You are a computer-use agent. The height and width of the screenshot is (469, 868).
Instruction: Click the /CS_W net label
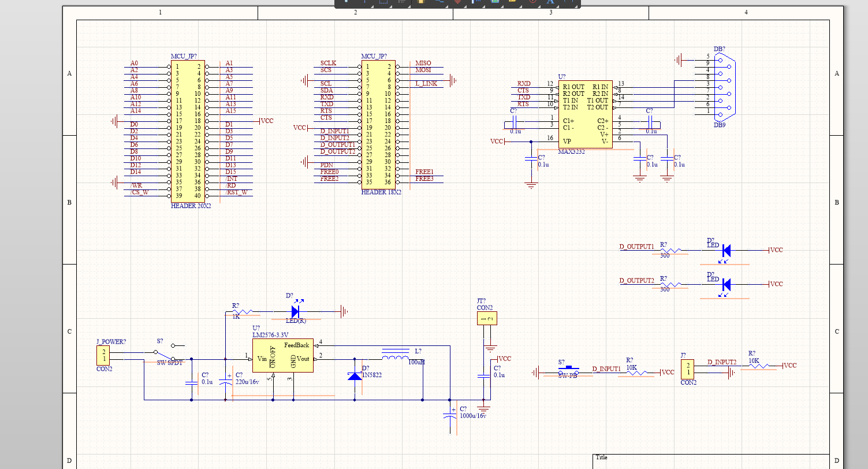pos(139,192)
